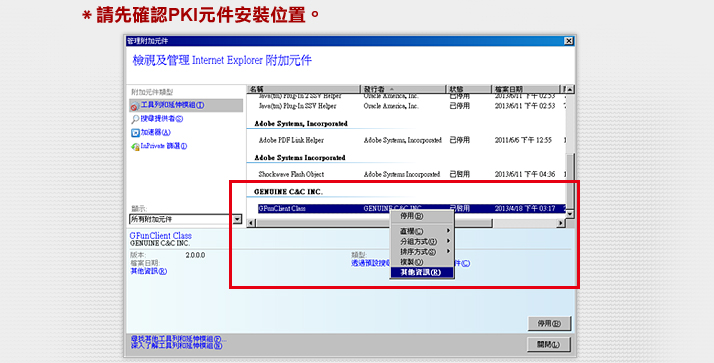Screen dimensions: 714x363
Task: Click the horizontal scrollbar right arrow
Action: click(561, 223)
